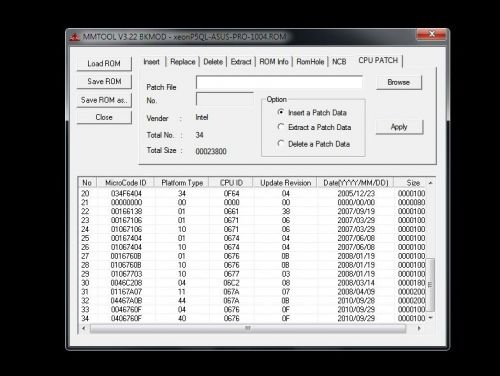The width and height of the screenshot is (500, 376).
Task: Select Delete a Patch Data option
Action: [x=314, y=144]
